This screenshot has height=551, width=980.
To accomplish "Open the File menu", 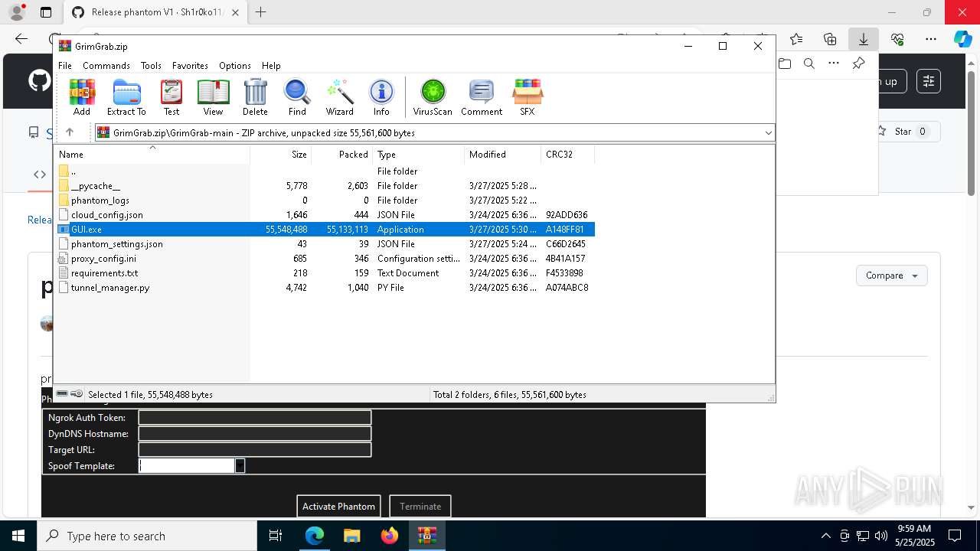I will [x=65, y=66].
